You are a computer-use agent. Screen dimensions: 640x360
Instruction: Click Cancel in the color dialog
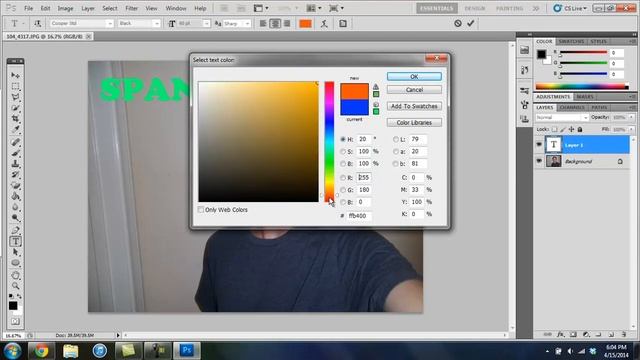[414, 89]
